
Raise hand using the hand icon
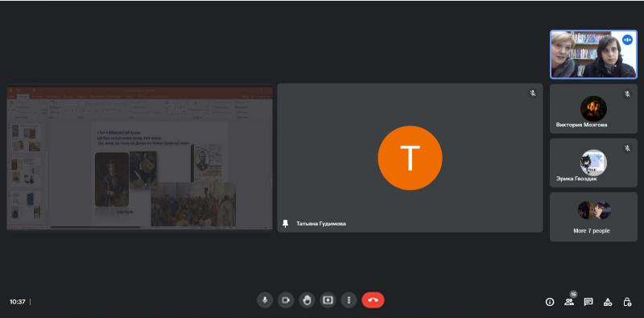[307, 300]
